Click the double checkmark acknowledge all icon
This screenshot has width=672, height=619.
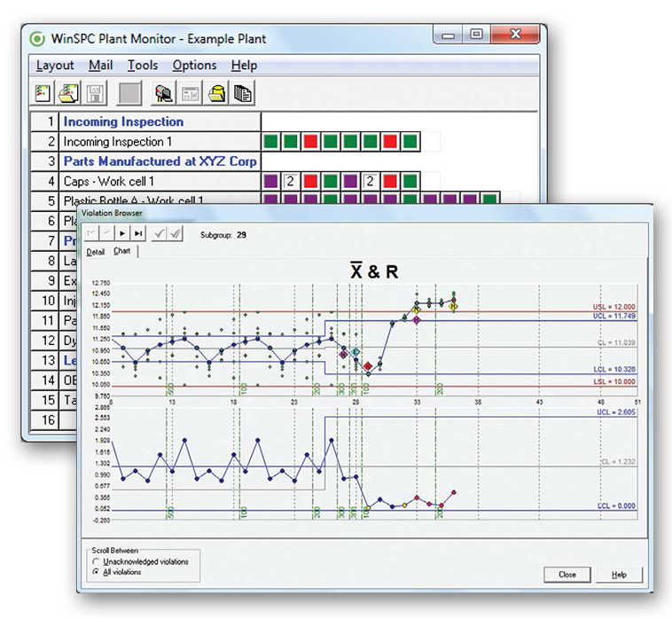pyautogui.click(x=175, y=233)
